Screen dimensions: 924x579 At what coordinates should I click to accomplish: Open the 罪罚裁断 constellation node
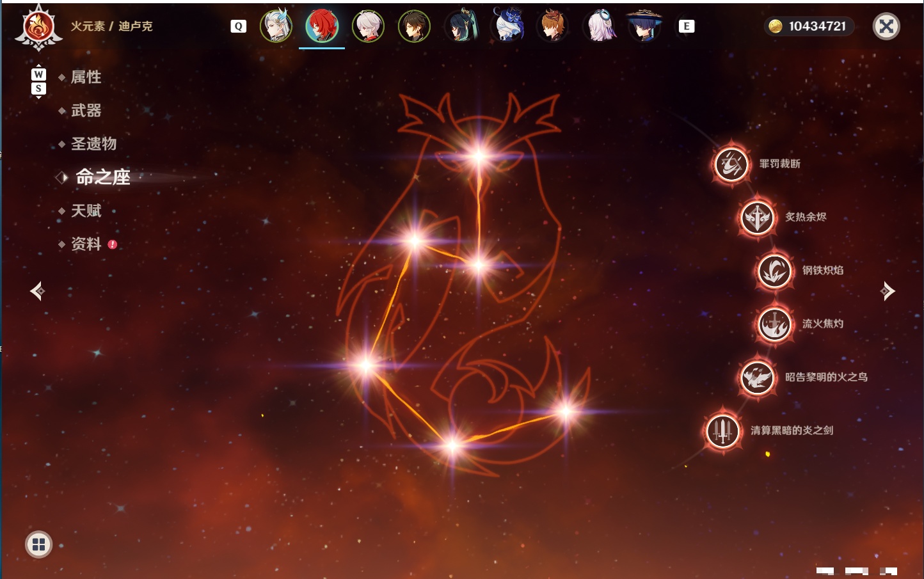pyautogui.click(x=731, y=164)
